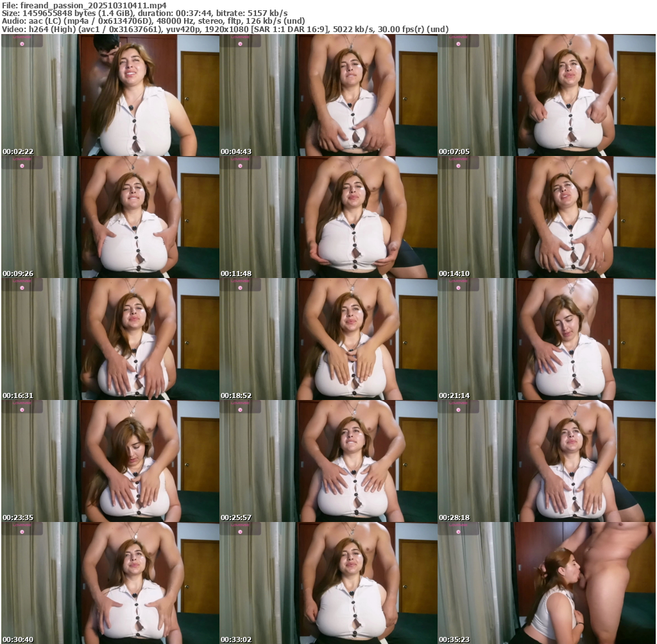Image resolution: width=657 pixels, height=644 pixels.
Task: Open the thumbnail marked 00:07:05
Action: [x=546, y=95]
